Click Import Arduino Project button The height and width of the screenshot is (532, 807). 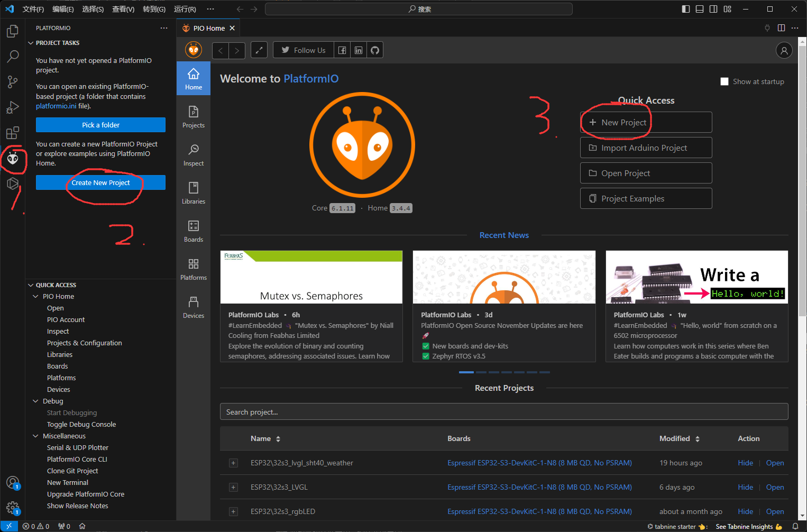click(646, 148)
